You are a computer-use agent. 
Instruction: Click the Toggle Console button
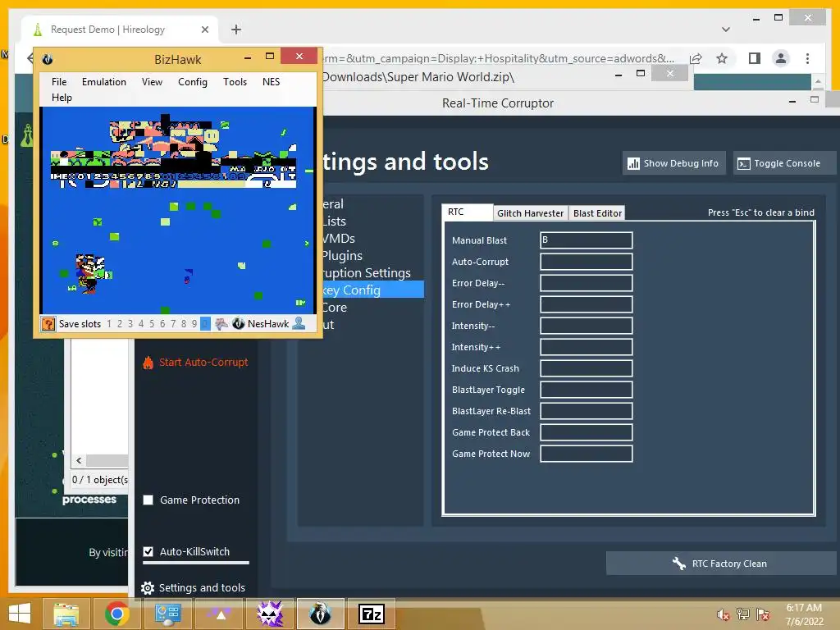tap(783, 163)
